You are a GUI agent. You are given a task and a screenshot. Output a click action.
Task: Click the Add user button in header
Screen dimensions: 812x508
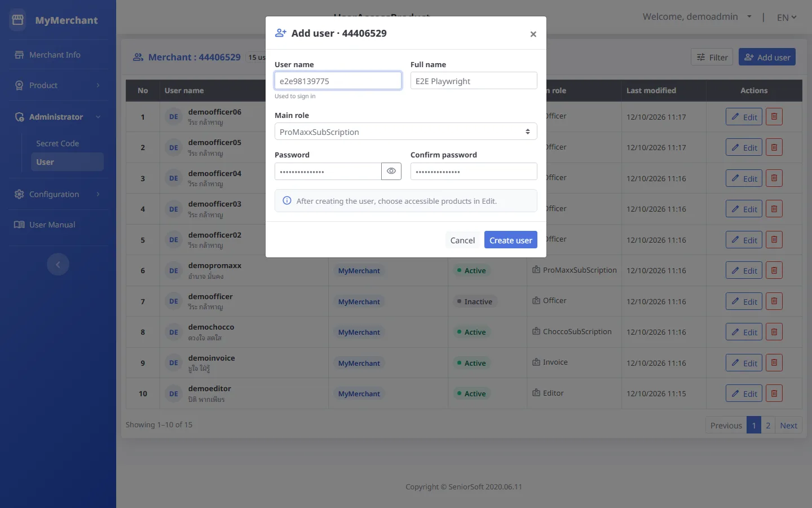767,57
